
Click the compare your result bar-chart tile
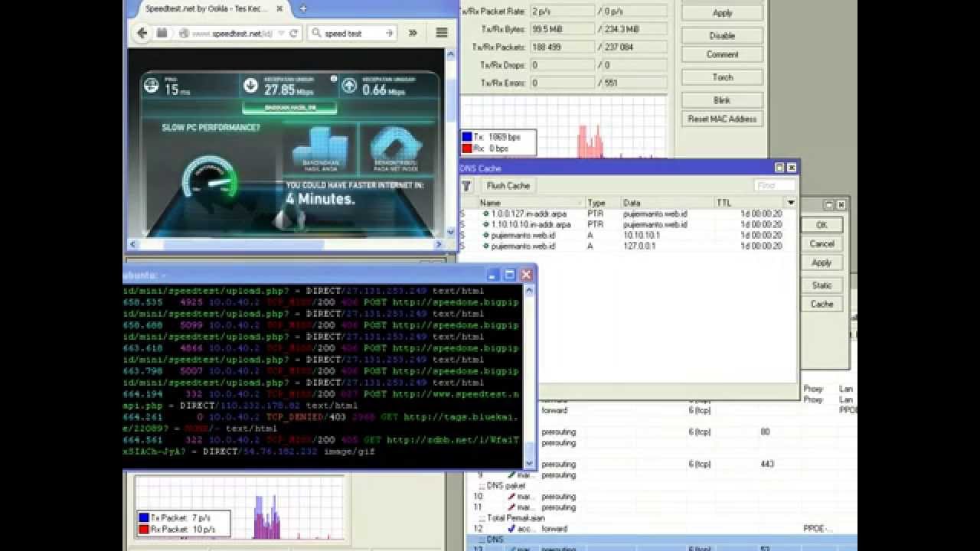(x=319, y=148)
